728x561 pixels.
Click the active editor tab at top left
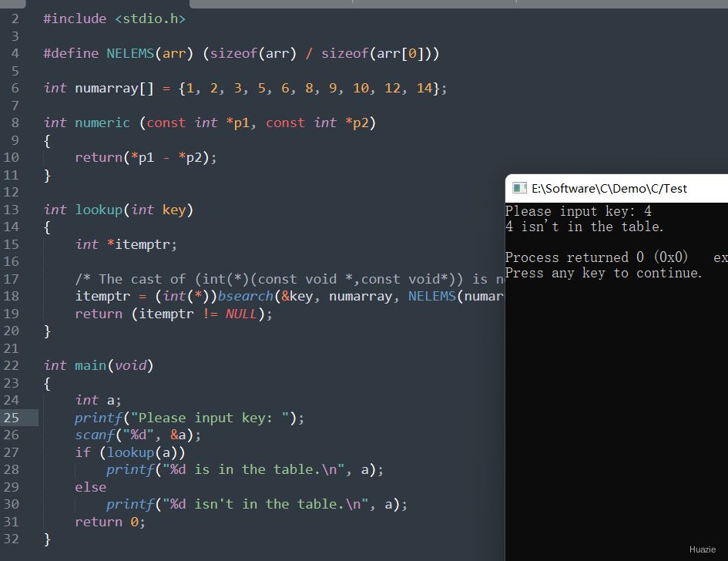108,4
